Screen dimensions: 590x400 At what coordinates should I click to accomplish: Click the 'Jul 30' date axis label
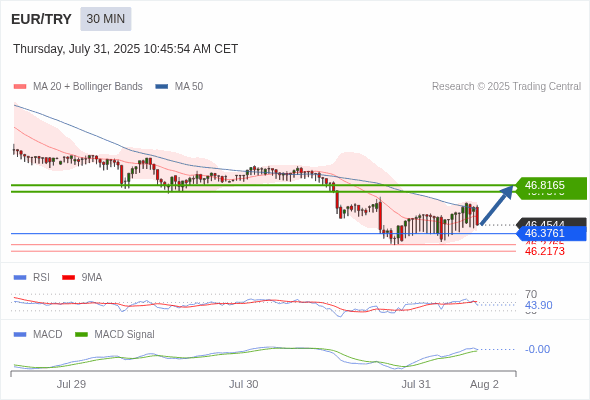point(243,384)
